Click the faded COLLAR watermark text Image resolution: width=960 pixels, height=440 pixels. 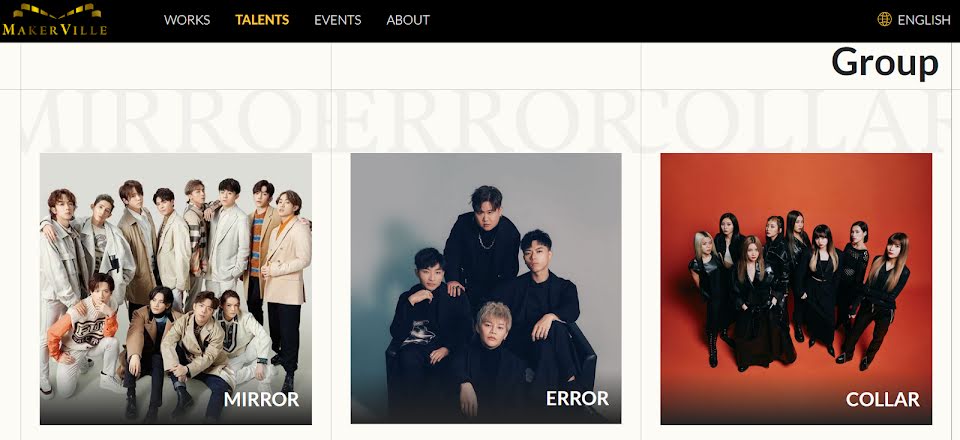point(790,121)
